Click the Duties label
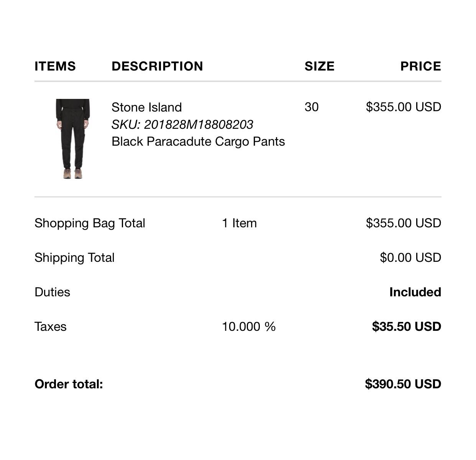The width and height of the screenshot is (476, 460). (52, 292)
